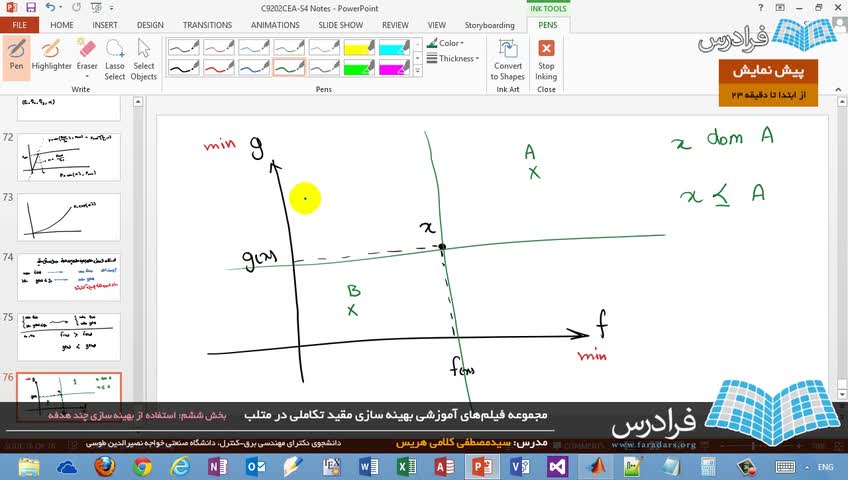This screenshot has width=848, height=480.
Task: Open the SLIDE SHOW tab
Action: point(341,25)
